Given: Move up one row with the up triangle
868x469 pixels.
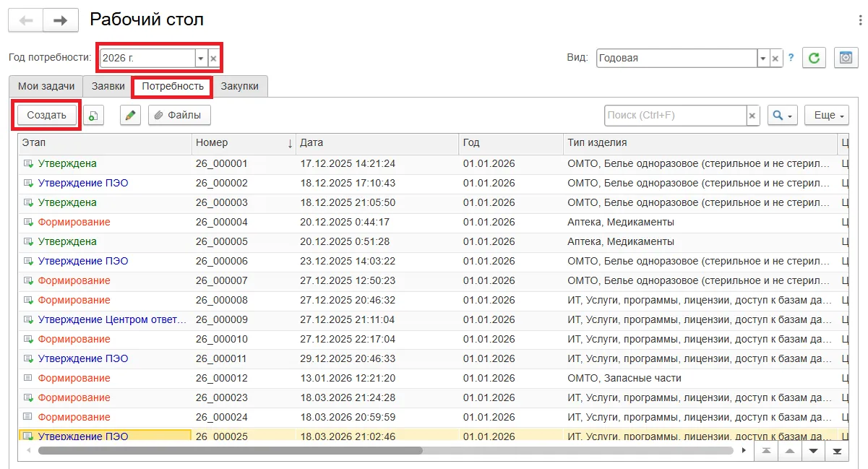Looking at the screenshot, I should click(x=790, y=451).
